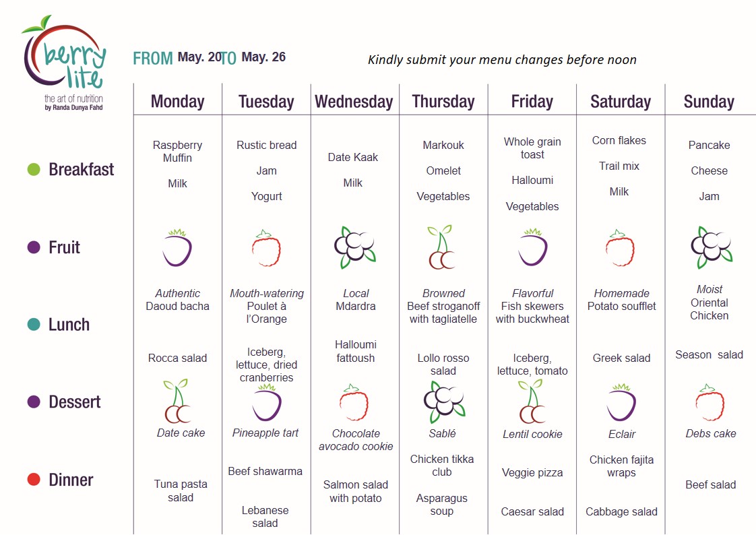Click the Berry Lite logo

64,63
